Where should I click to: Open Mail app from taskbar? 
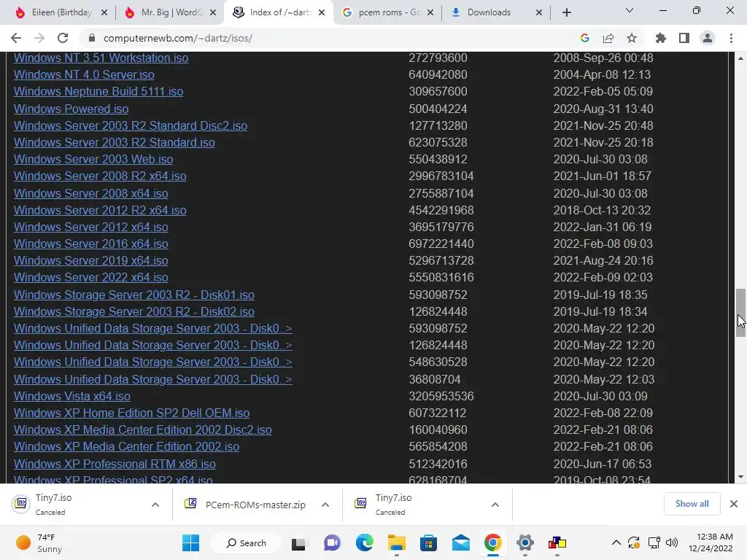tap(461, 542)
